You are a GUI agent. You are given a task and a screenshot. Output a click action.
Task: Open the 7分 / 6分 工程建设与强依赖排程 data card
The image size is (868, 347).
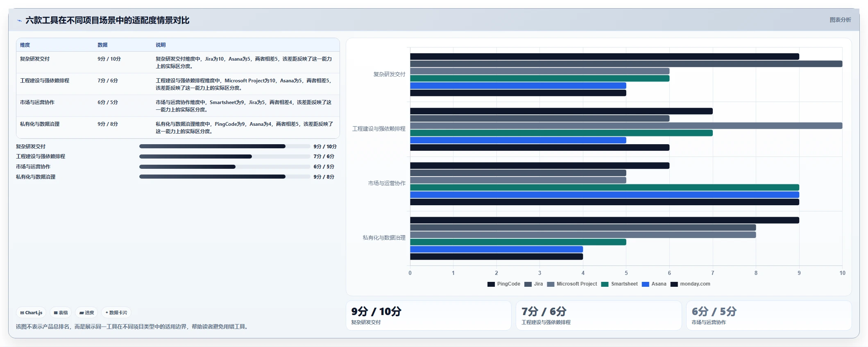point(598,315)
